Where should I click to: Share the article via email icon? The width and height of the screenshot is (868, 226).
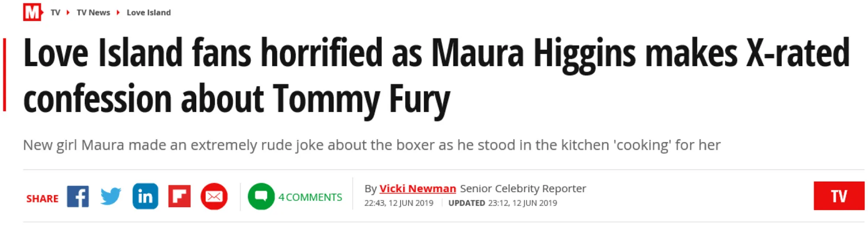click(214, 197)
